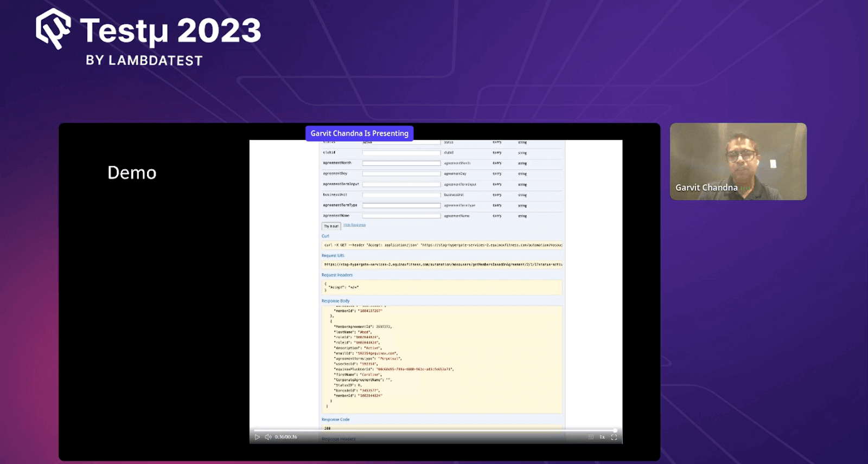Click the 'Response Body' heading
Screen dimensions: 868x464
pos(335,301)
